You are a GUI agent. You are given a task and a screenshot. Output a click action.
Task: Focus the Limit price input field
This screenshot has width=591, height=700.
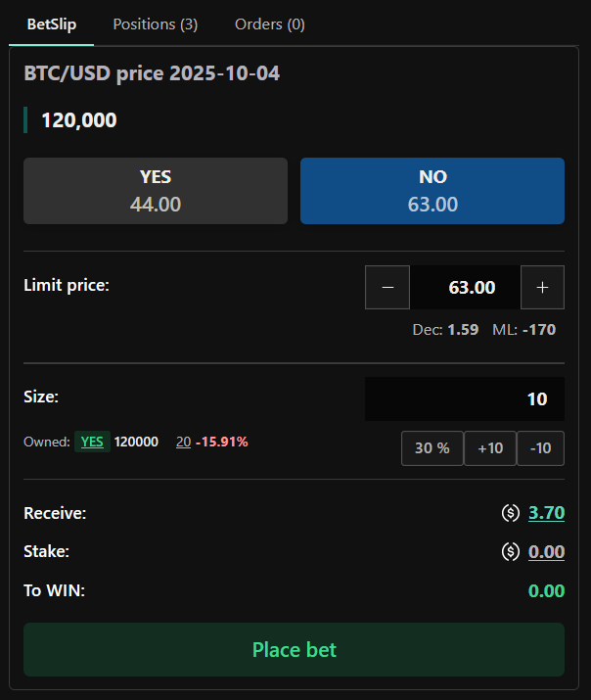(x=466, y=288)
